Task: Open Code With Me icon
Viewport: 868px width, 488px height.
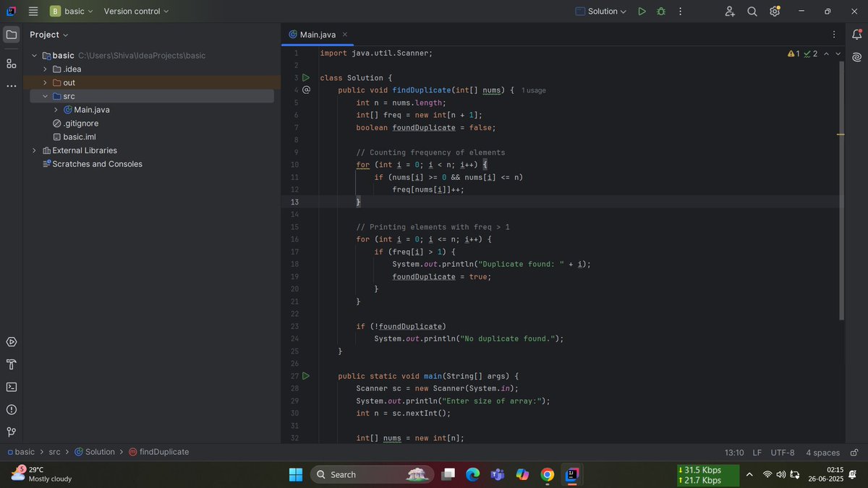Action: point(730,12)
